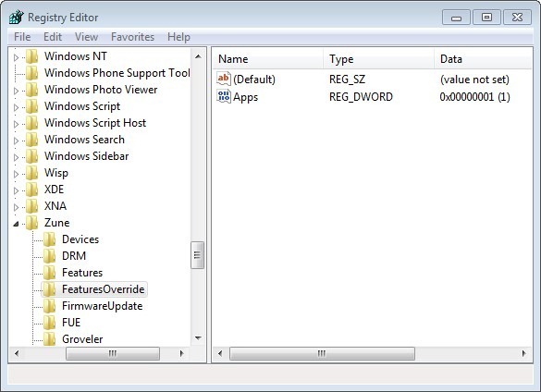Click the Zune folder icon
541x392 pixels.
coord(32,223)
